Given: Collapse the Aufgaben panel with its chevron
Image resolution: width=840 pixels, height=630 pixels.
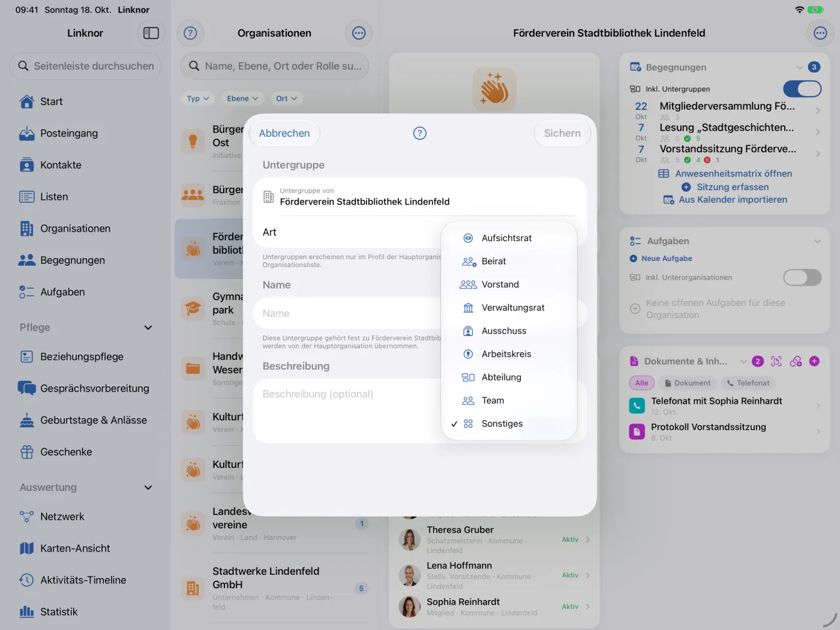Looking at the screenshot, I should coord(817,241).
